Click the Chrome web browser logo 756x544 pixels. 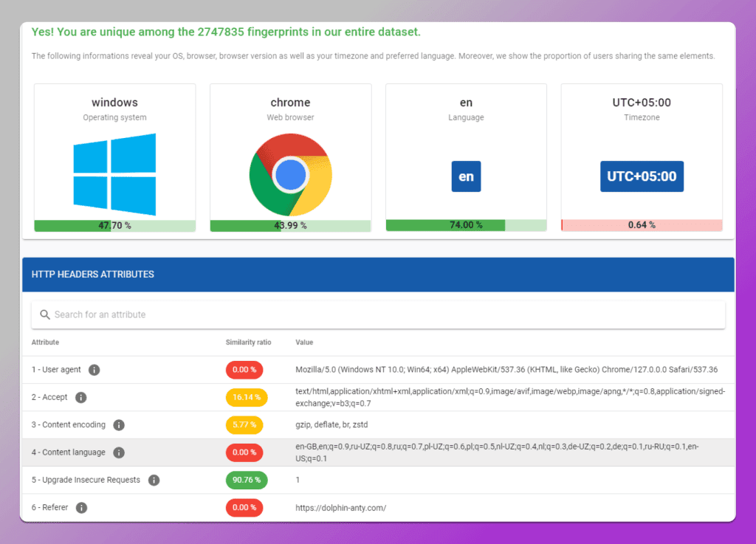[290, 174]
